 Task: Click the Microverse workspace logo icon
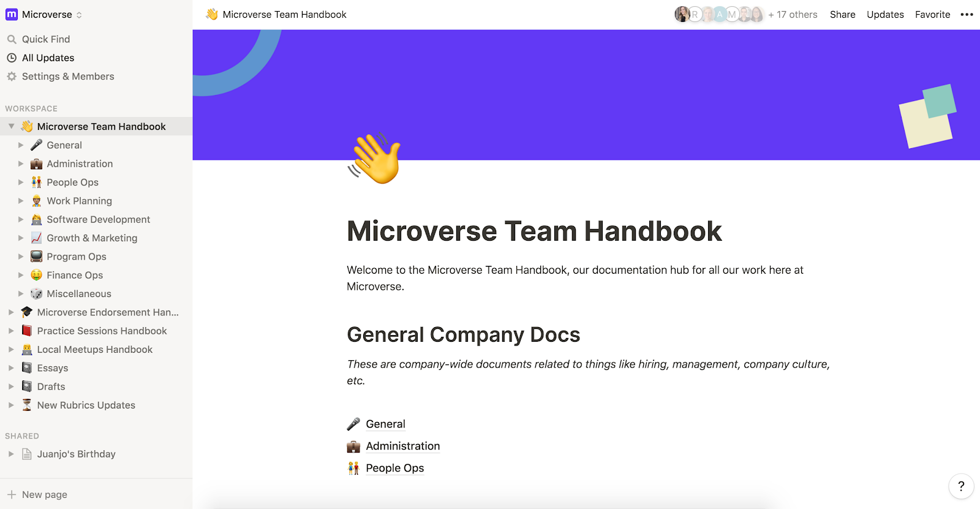(12, 14)
